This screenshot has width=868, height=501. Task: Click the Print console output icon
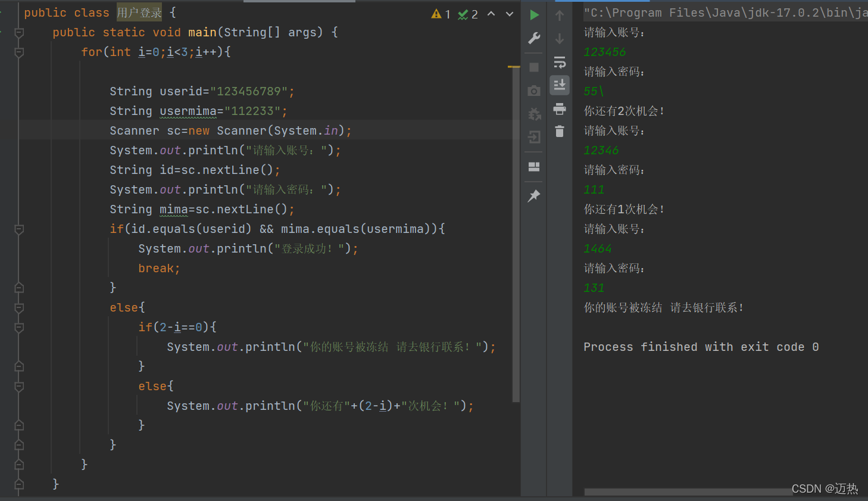(560, 108)
